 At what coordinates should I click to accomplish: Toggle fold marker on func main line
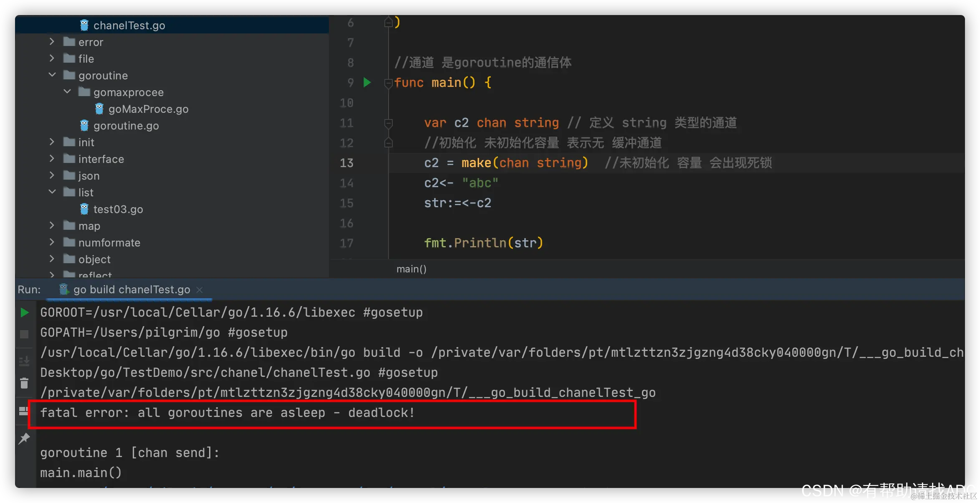click(388, 83)
